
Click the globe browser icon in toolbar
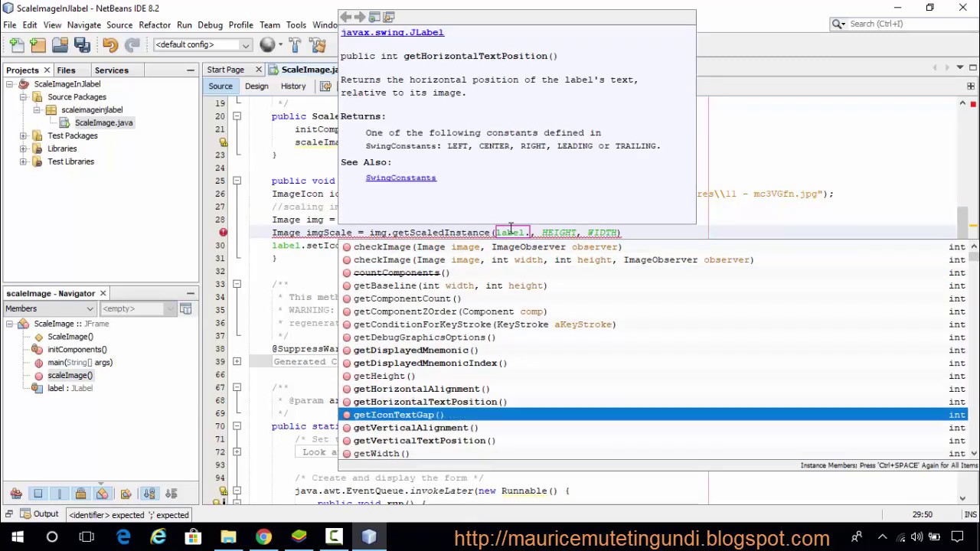(267, 45)
